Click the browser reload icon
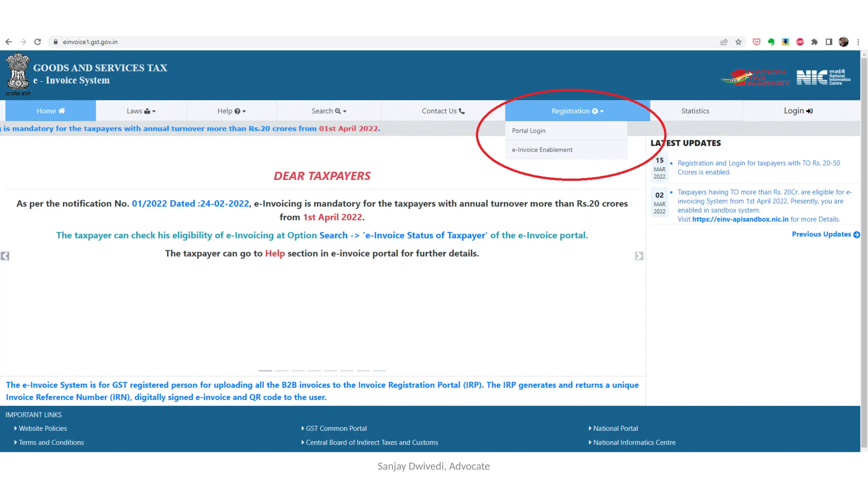Image resolution: width=868 pixels, height=488 pixels. coord(38,42)
